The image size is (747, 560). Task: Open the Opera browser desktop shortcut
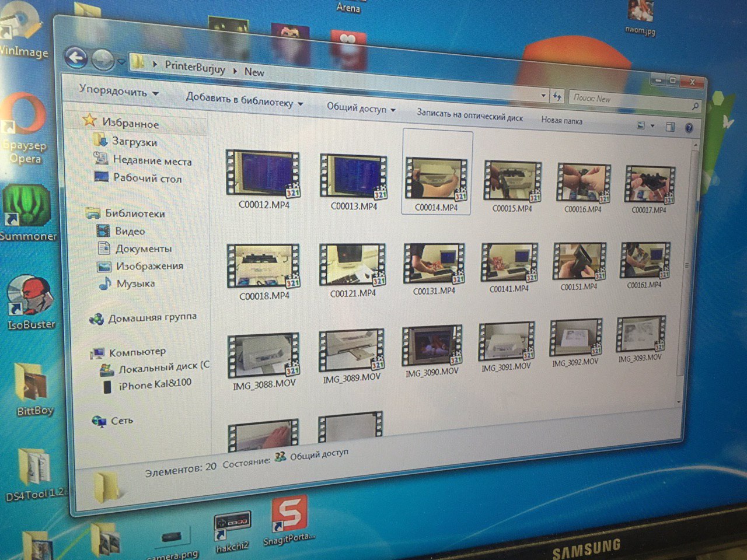click(23, 128)
